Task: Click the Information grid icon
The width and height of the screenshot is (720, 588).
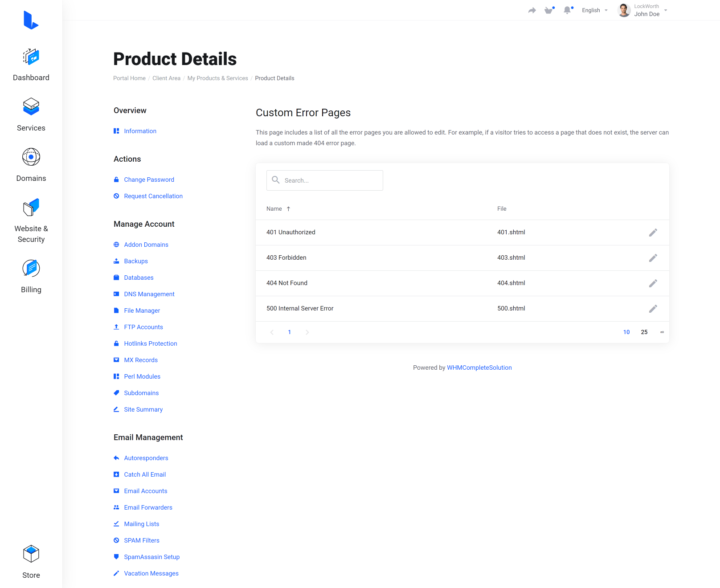Action: click(116, 131)
